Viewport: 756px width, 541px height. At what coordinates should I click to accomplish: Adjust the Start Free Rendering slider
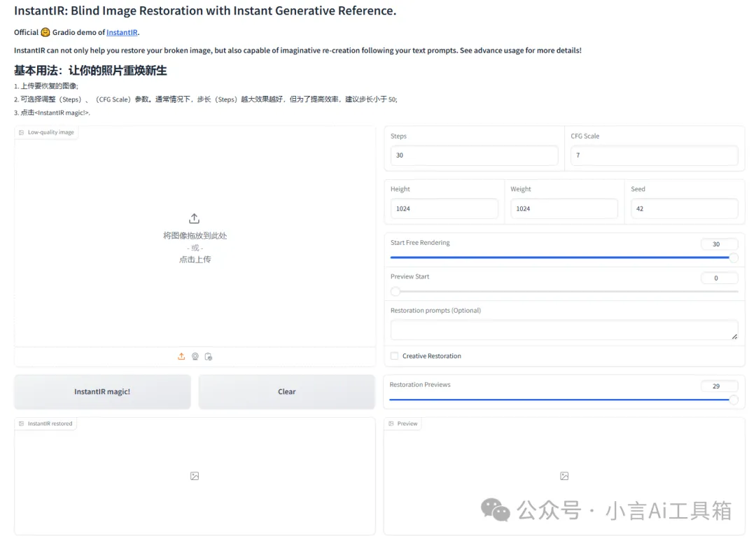coord(564,258)
